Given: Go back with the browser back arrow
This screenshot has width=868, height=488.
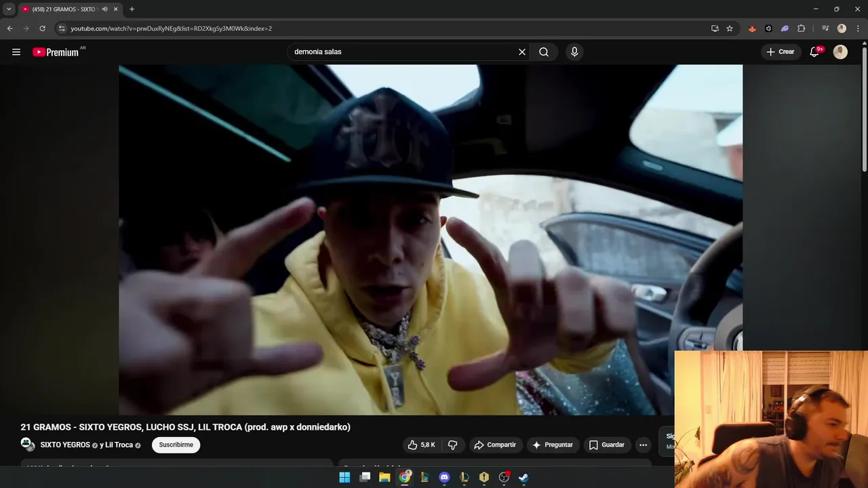Looking at the screenshot, I should pyautogui.click(x=10, y=28).
